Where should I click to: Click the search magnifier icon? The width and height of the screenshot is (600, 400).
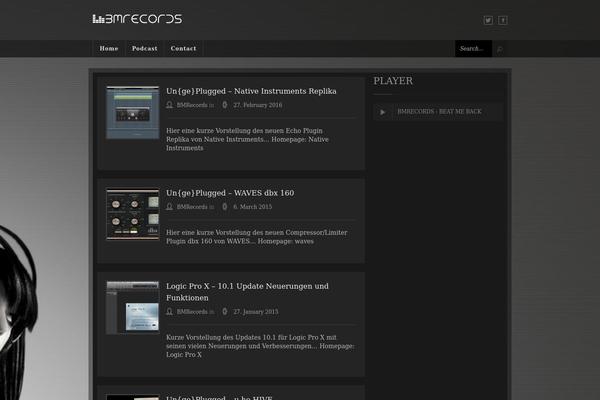tap(499, 49)
